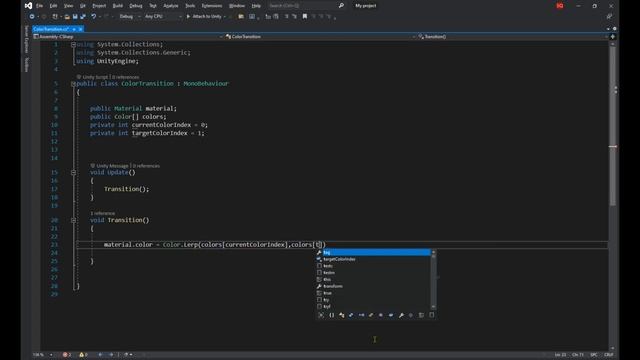Click the find in files toolbar icon

tap(241, 16)
